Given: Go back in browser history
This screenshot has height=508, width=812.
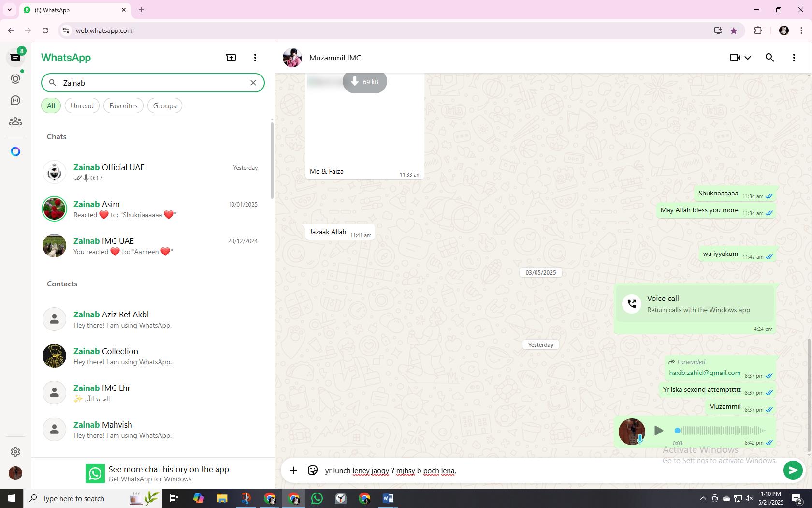Looking at the screenshot, I should 11,30.
